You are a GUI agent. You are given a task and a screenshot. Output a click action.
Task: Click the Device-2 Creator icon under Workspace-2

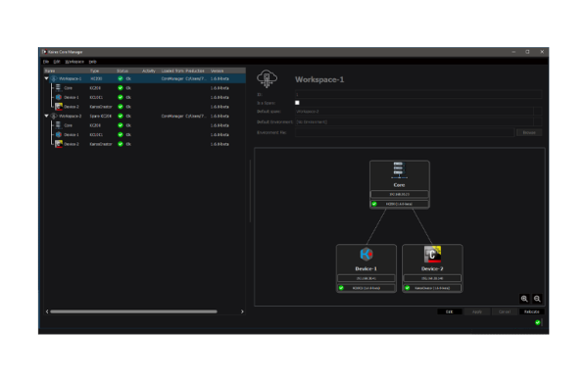point(59,144)
